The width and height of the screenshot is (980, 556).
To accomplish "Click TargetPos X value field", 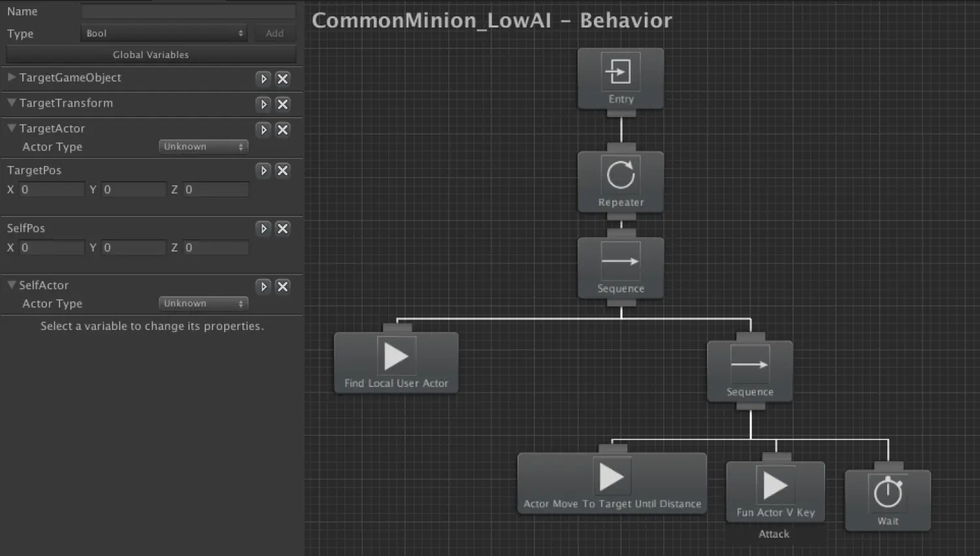I will tap(52, 189).
